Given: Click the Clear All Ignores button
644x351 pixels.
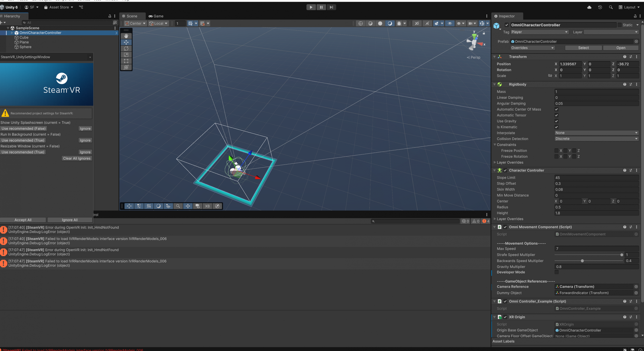Looking at the screenshot, I should point(77,158).
